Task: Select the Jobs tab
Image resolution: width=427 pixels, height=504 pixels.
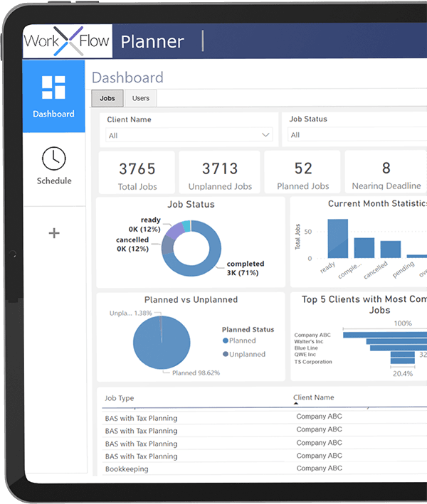Action: pos(107,99)
